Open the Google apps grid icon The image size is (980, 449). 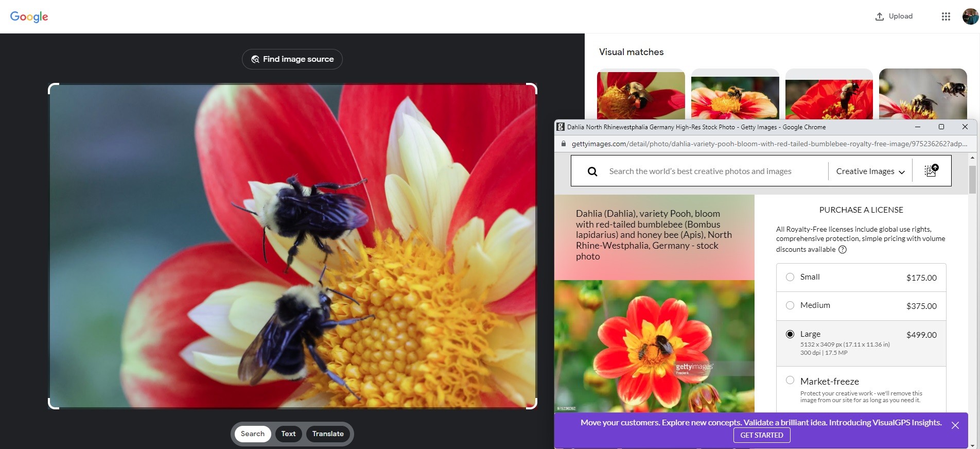tap(946, 16)
